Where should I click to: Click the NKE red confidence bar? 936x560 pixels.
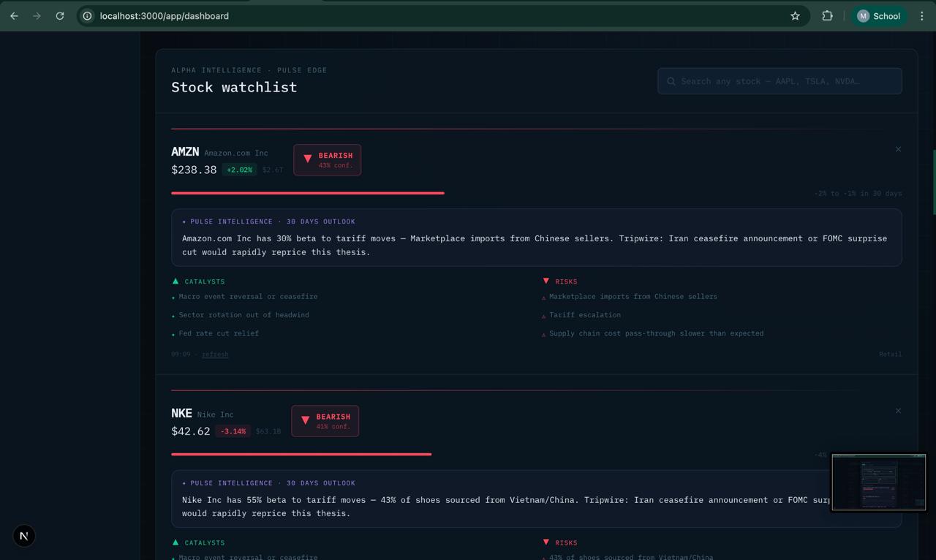click(x=301, y=455)
